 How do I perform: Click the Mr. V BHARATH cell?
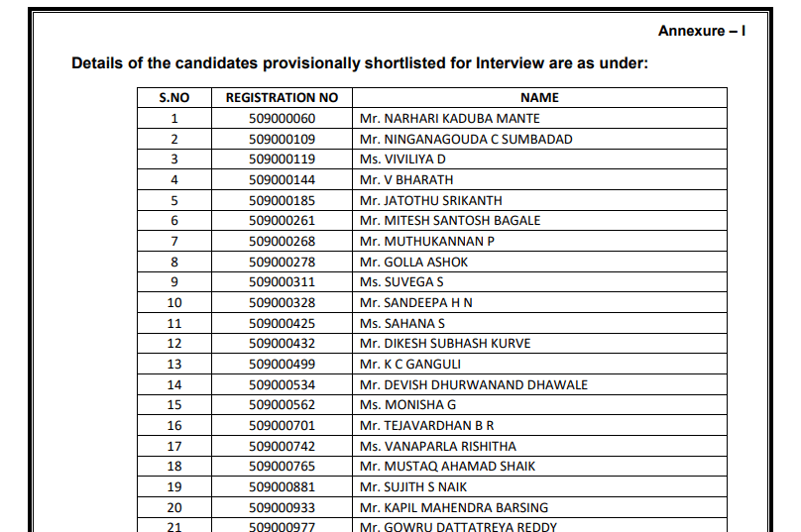pos(406,180)
